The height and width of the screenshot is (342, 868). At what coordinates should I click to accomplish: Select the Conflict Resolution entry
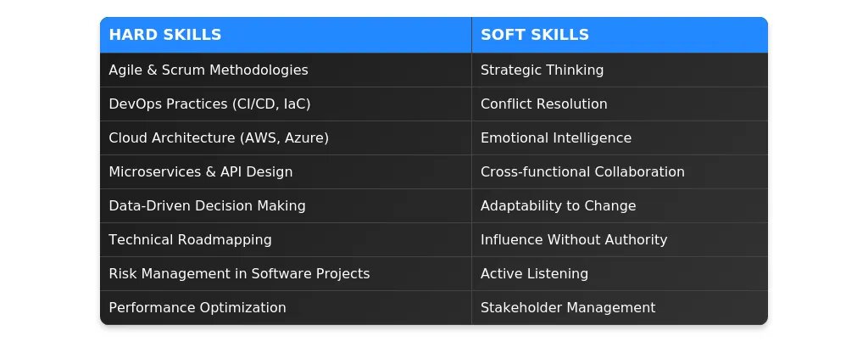click(x=620, y=104)
